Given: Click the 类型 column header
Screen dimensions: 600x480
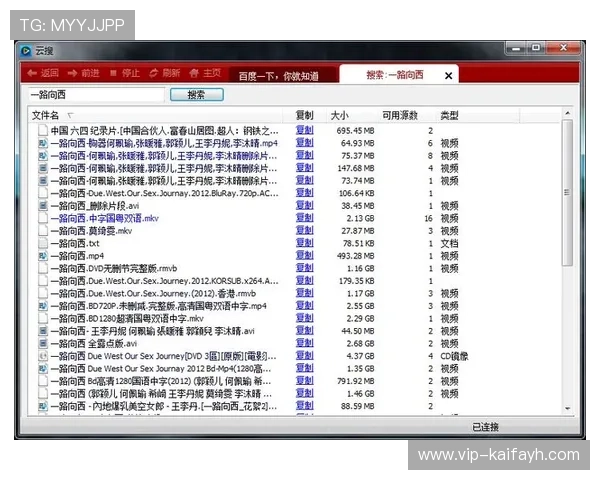Looking at the screenshot, I should coord(450,116).
